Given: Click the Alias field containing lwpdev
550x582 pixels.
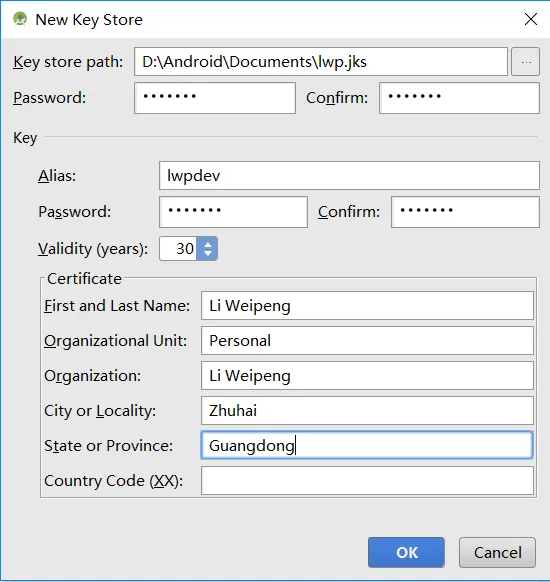Looking at the screenshot, I should [350, 175].
